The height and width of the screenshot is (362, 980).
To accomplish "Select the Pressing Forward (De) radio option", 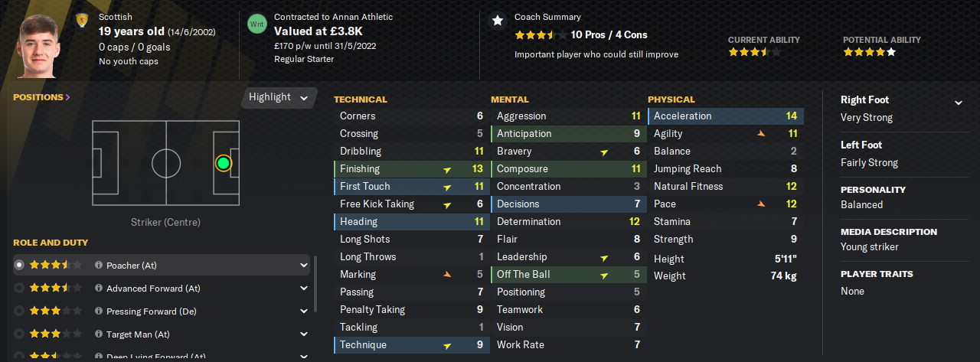I will [20, 311].
